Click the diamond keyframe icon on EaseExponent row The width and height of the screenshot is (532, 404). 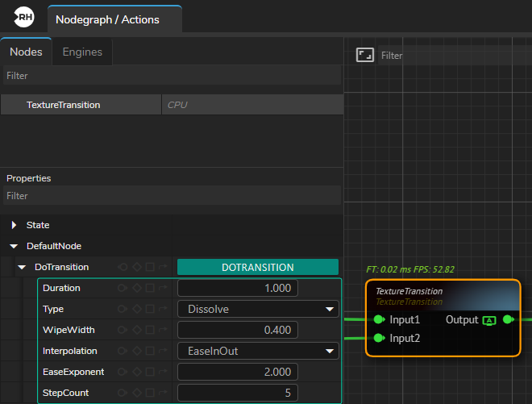(x=137, y=372)
